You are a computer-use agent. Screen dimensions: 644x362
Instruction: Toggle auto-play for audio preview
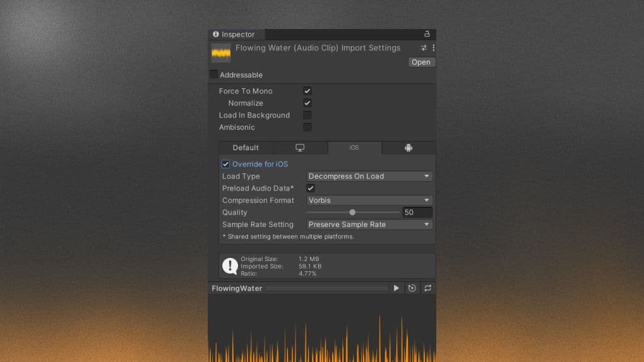pyautogui.click(x=412, y=288)
